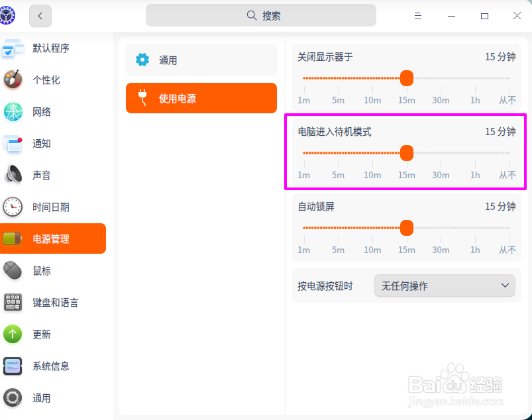The width and height of the screenshot is (532, 420).
Task: Go to 个性化 settings label
Action: 46,79
